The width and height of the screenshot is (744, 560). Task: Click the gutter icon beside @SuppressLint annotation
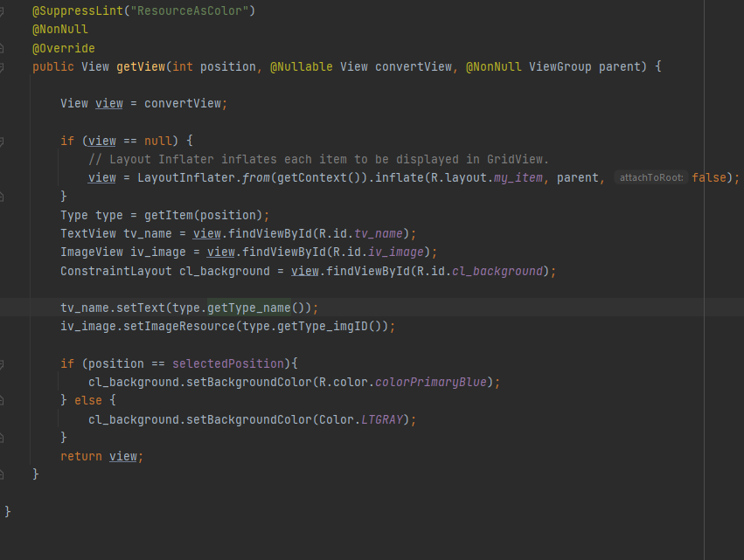click(x=5, y=10)
